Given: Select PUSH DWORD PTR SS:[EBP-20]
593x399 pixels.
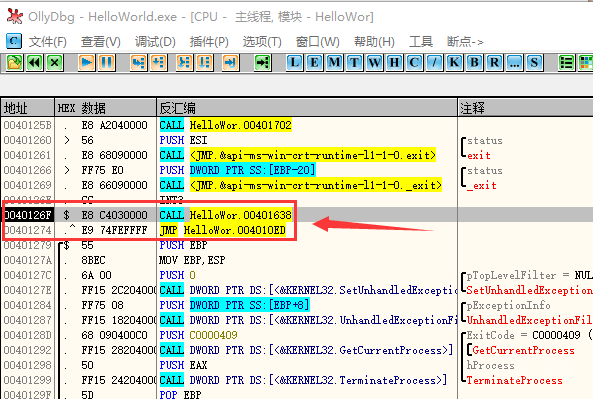Looking at the screenshot, I should (x=238, y=170).
